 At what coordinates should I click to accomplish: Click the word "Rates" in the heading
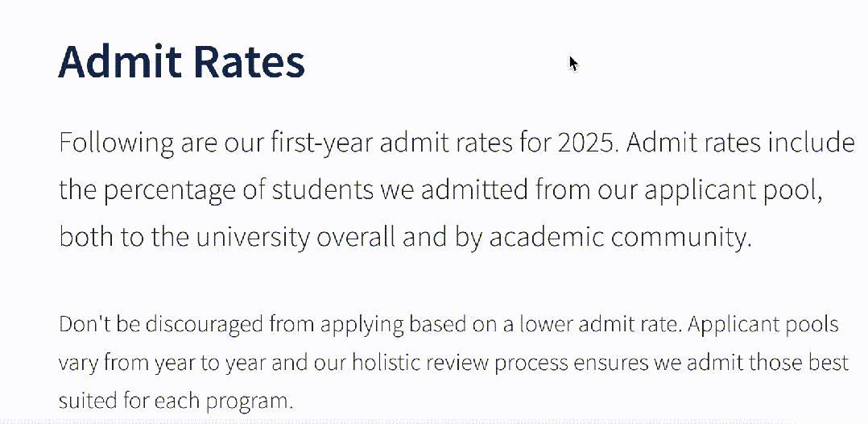250,60
